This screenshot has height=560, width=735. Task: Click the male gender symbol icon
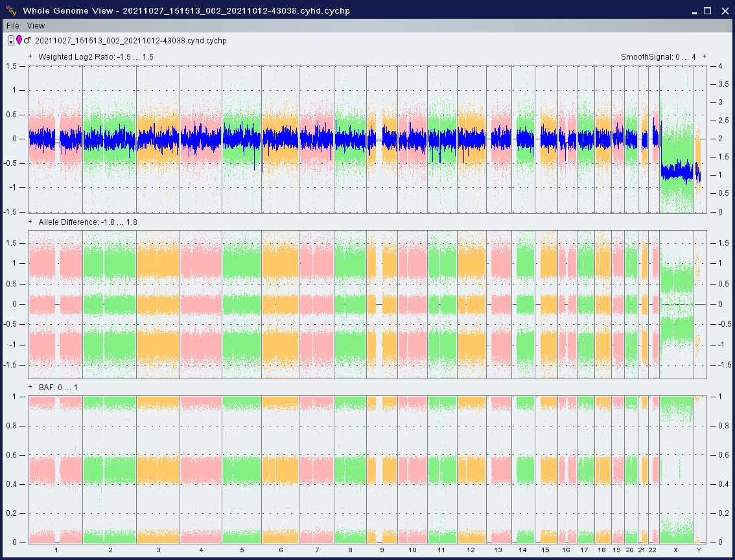(27, 40)
